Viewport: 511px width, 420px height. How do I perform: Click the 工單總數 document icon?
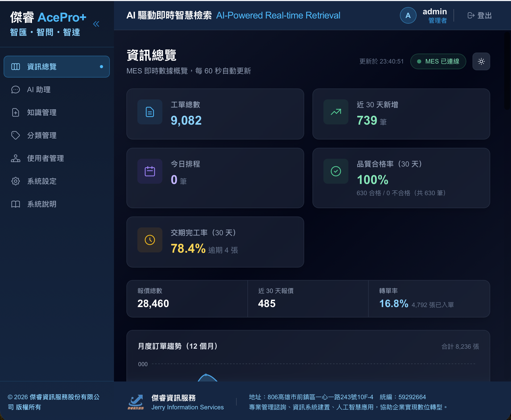click(150, 112)
